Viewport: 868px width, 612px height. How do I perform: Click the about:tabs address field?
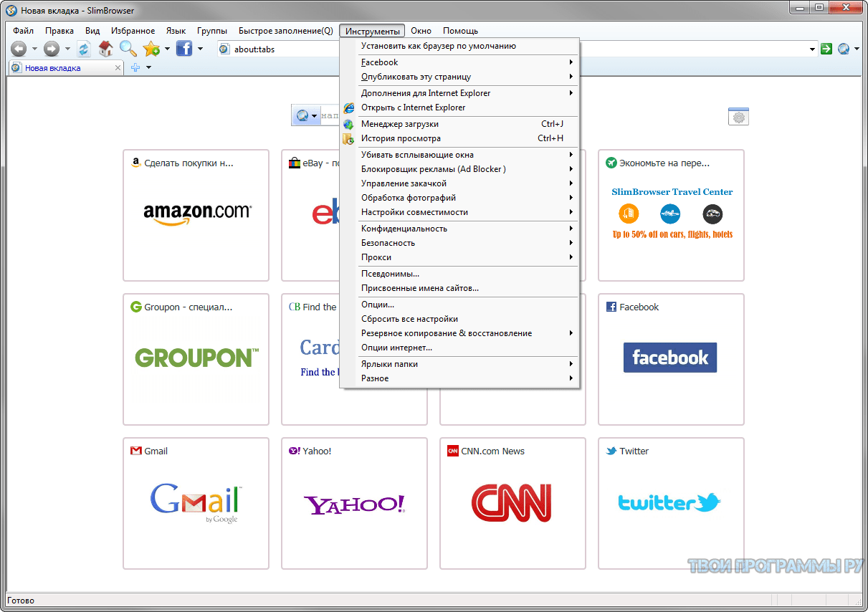pyautogui.click(x=516, y=49)
